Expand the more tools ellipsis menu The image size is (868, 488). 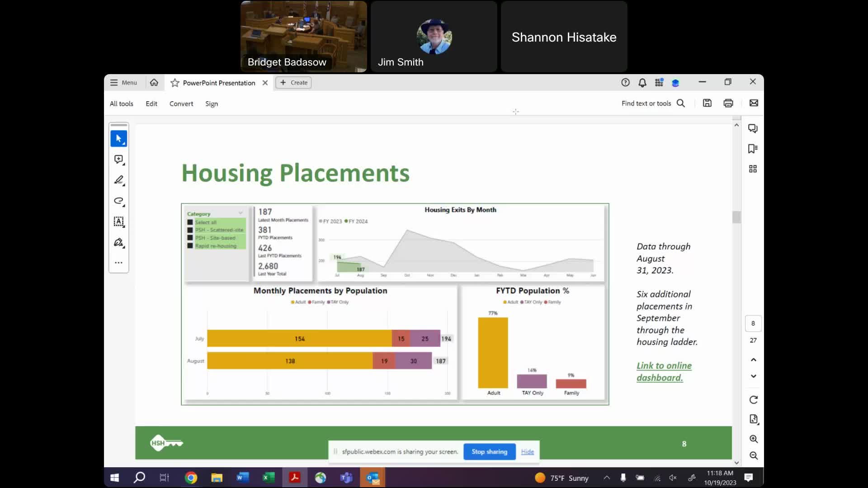(x=118, y=262)
